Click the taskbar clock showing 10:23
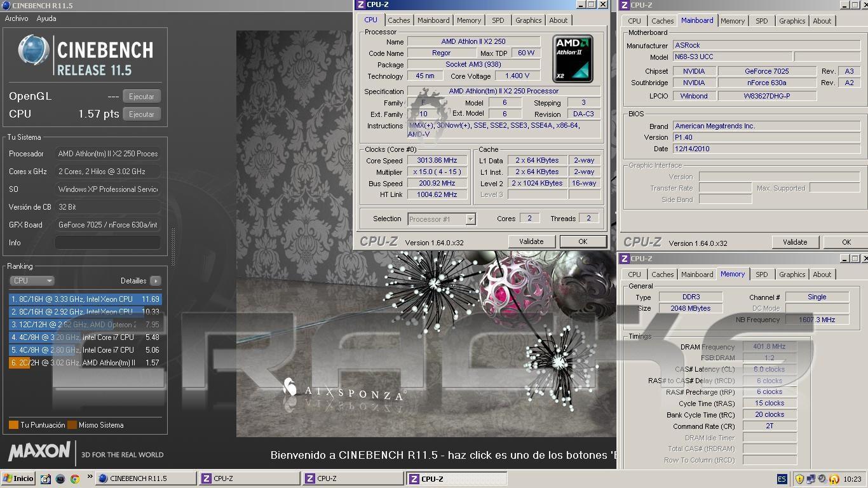This screenshot has height=488, width=868. click(x=853, y=479)
